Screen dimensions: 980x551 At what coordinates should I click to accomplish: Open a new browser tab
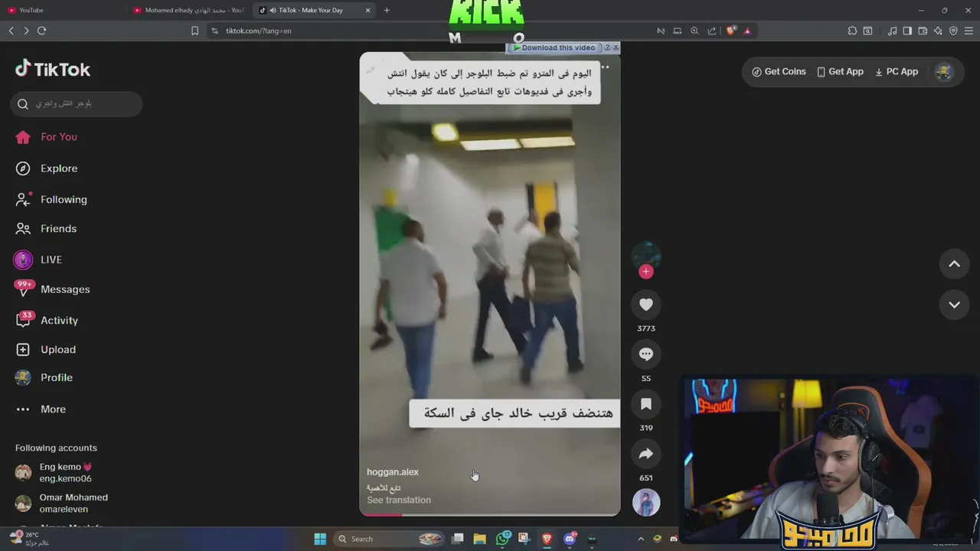coord(387,10)
